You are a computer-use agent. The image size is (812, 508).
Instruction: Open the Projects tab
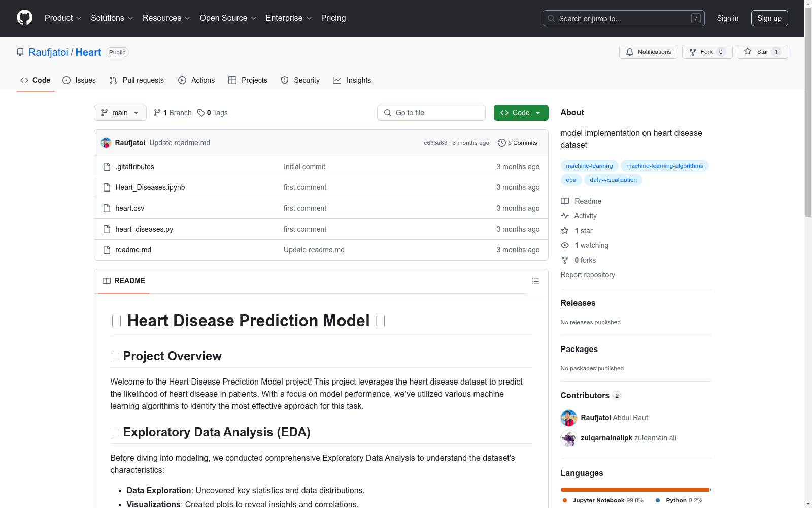pyautogui.click(x=248, y=80)
